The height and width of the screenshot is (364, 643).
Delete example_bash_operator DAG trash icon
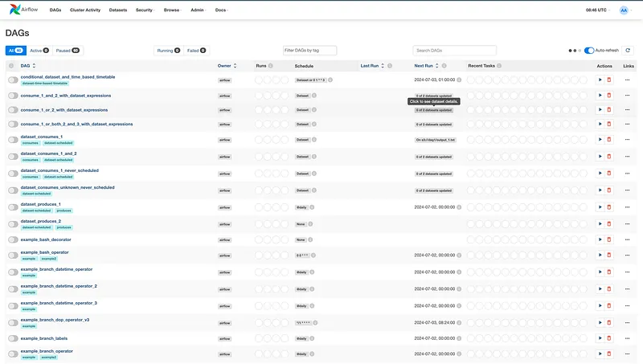point(609,256)
